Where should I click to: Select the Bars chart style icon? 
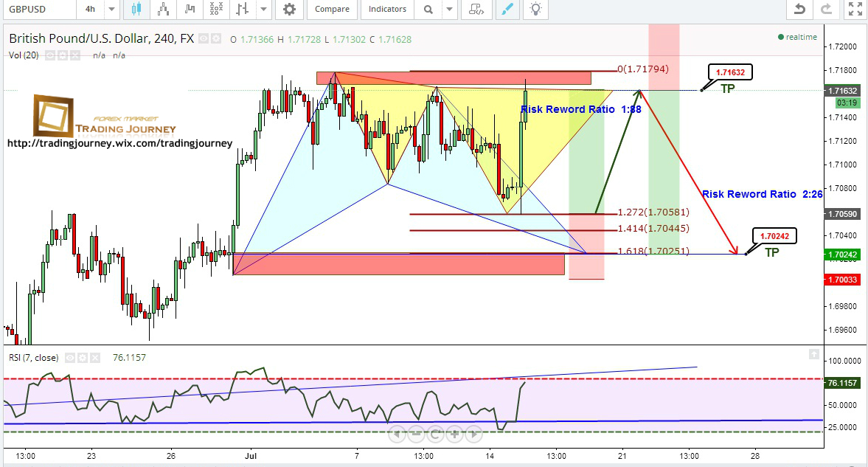tap(243, 9)
